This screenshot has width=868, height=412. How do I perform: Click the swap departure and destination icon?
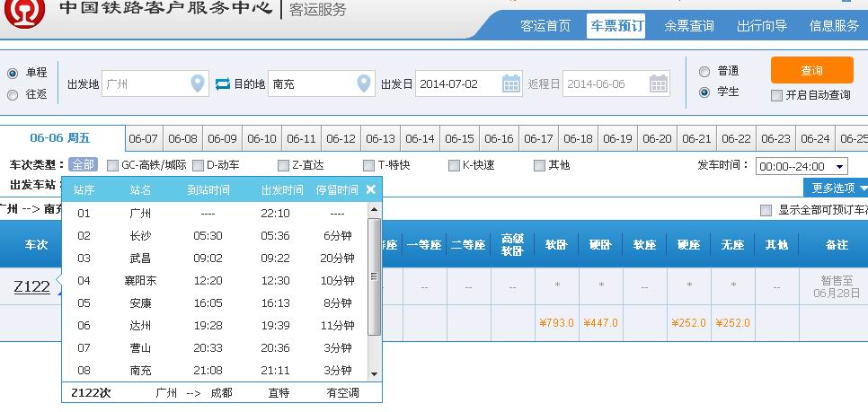click(x=223, y=84)
